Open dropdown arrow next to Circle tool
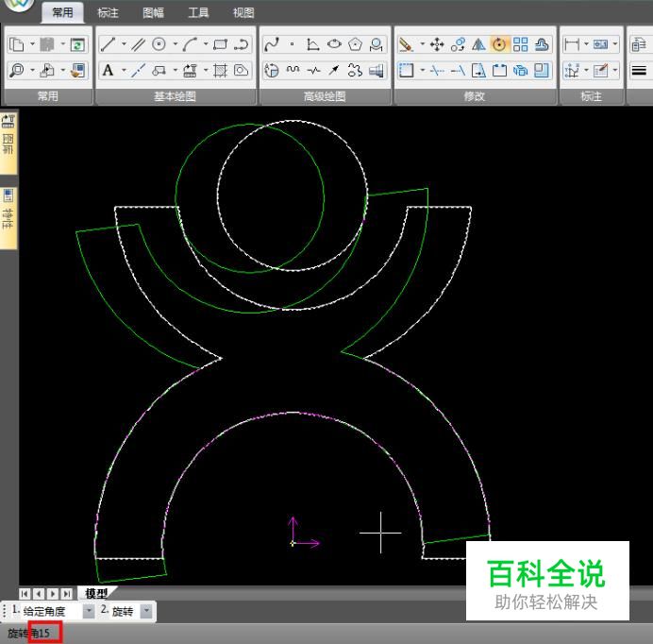Screen dimensions: 653x644 pyautogui.click(x=175, y=43)
